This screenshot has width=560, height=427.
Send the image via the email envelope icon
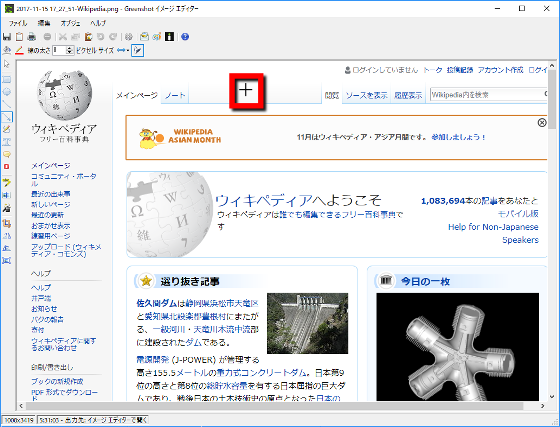[144, 36]
